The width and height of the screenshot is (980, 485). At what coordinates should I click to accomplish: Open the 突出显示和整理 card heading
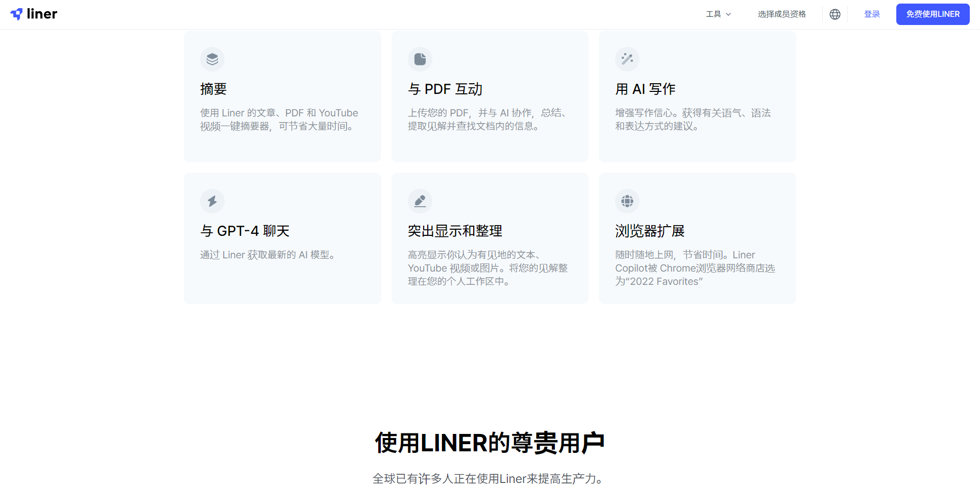click(455, 231)
